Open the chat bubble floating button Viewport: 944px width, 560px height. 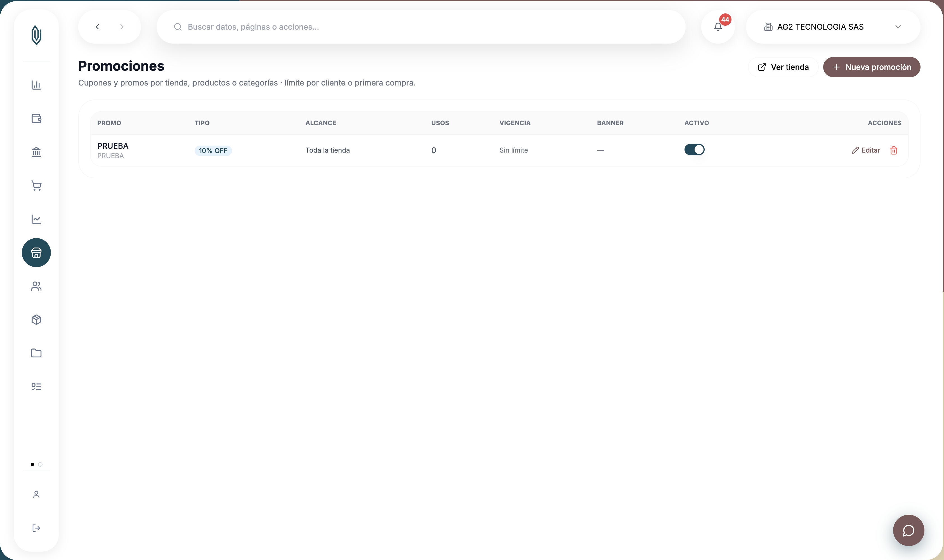908,531
